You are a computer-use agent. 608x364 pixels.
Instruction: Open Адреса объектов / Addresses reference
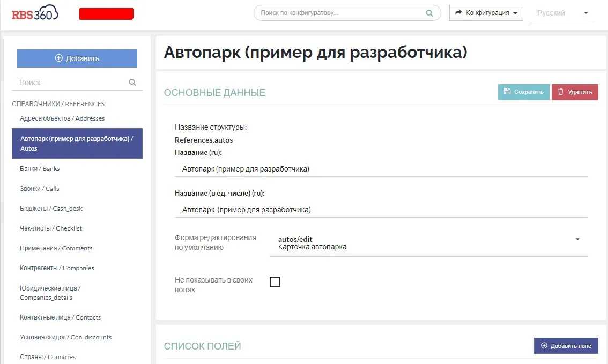pyautogui.click(x=62, y=118)
